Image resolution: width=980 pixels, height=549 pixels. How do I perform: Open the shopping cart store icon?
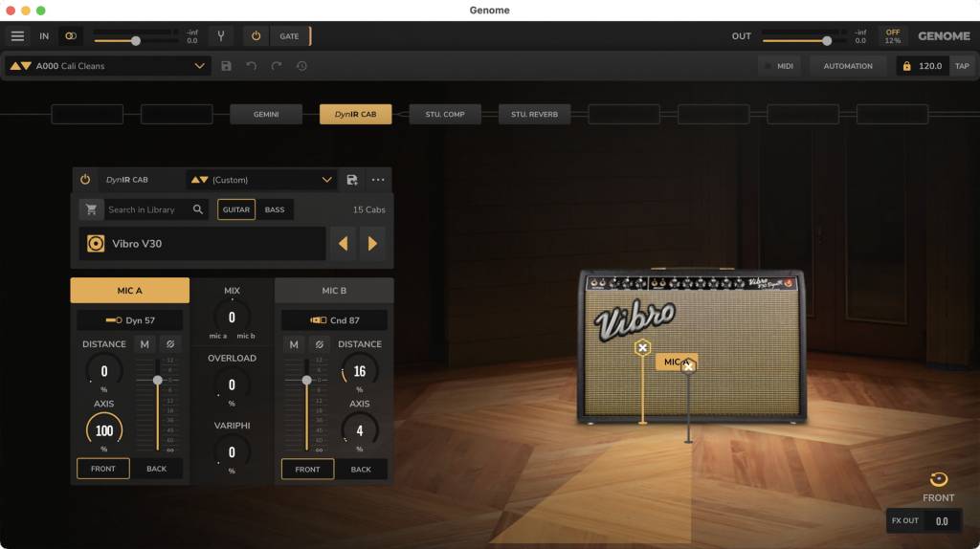[x=91, y=209]
